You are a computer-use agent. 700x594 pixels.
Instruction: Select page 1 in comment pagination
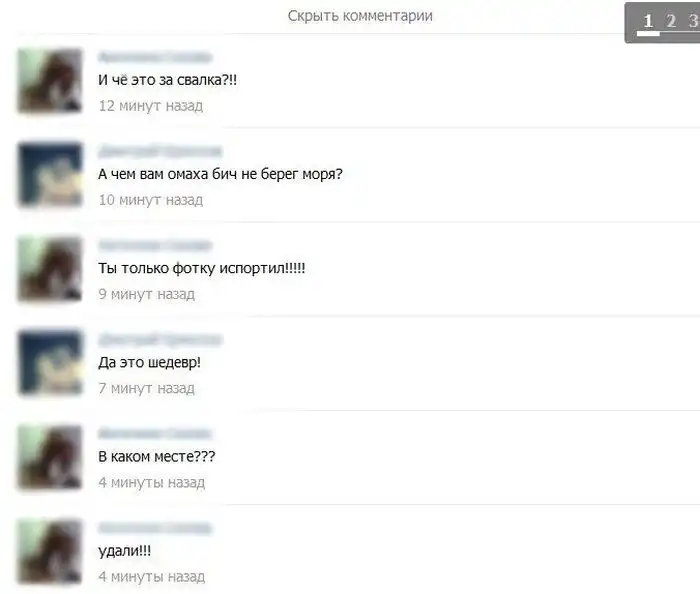648,21
